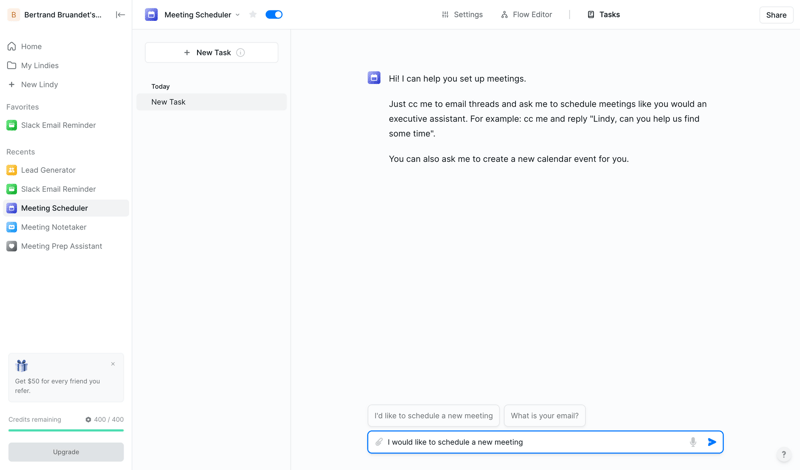This screenshot has width=800, height=470.
Task: Click the info icon beside New Task
Action: click(240, 53)
